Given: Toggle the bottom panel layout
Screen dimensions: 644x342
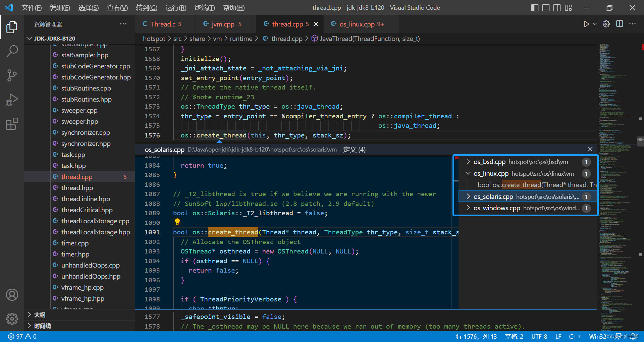Looking at the screenshot, I should point(546,8).
